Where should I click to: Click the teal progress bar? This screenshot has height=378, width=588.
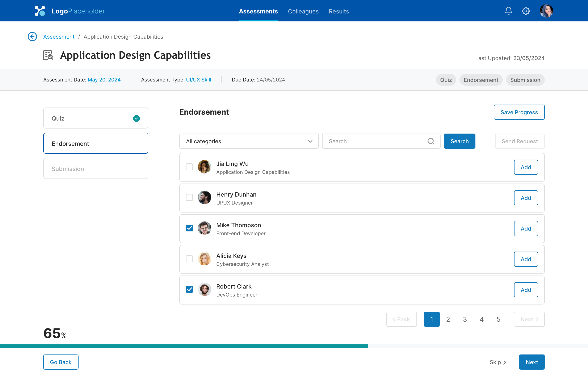point(184,346)
